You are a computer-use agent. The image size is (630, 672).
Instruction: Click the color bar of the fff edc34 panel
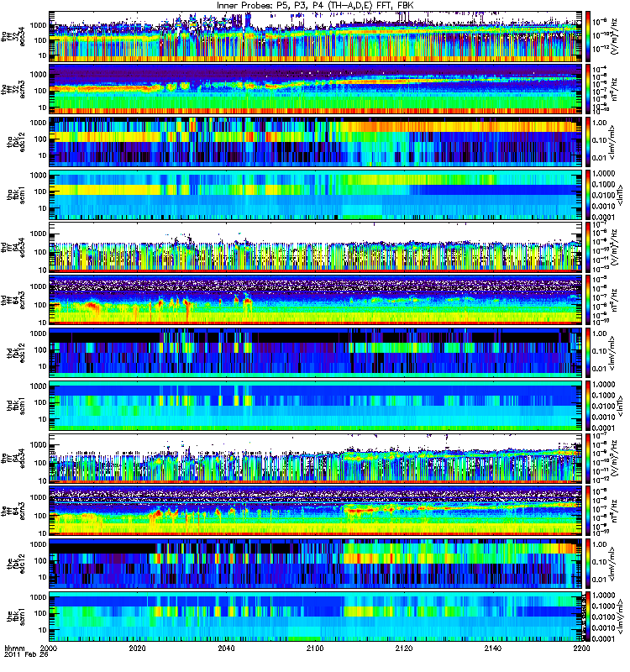click(x=588, y=458)
